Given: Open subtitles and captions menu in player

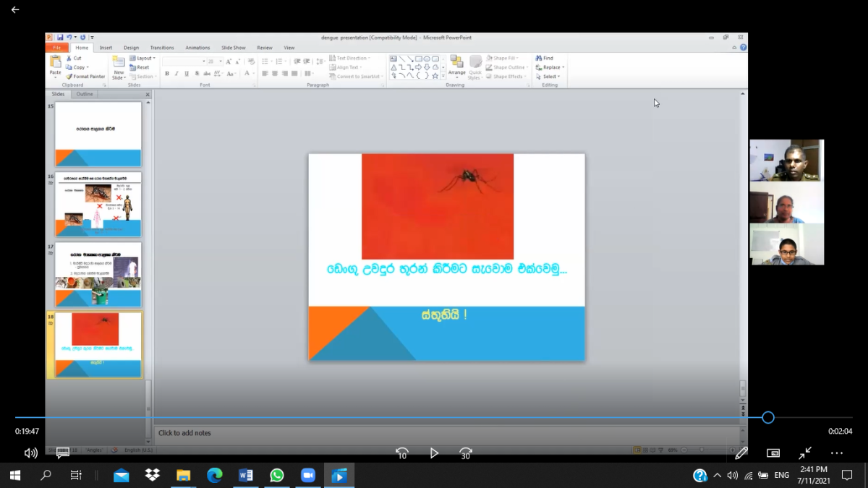Looking at the screenshot, I should point(63,453).
